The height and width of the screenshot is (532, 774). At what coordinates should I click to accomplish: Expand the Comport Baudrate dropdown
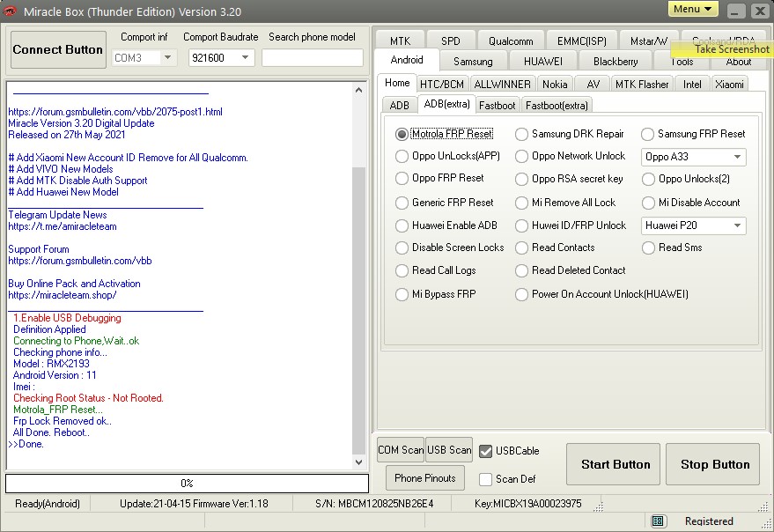[245, 58]
